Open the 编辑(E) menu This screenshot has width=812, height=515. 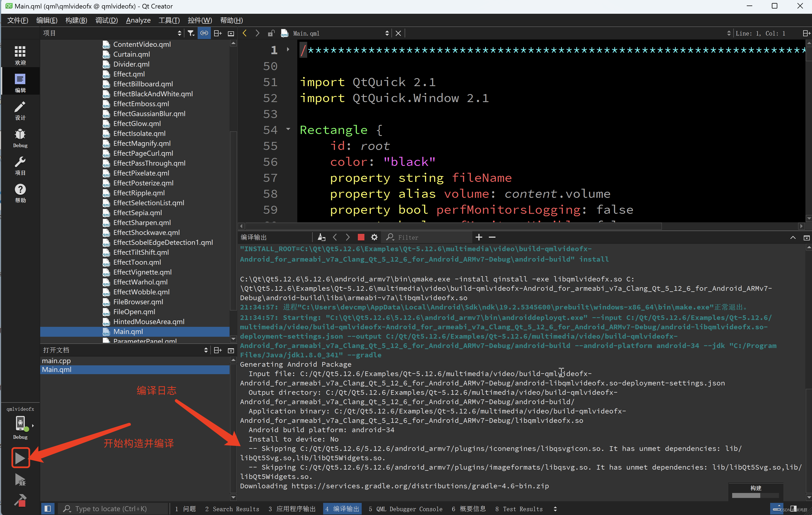click(x=47, y=20)
